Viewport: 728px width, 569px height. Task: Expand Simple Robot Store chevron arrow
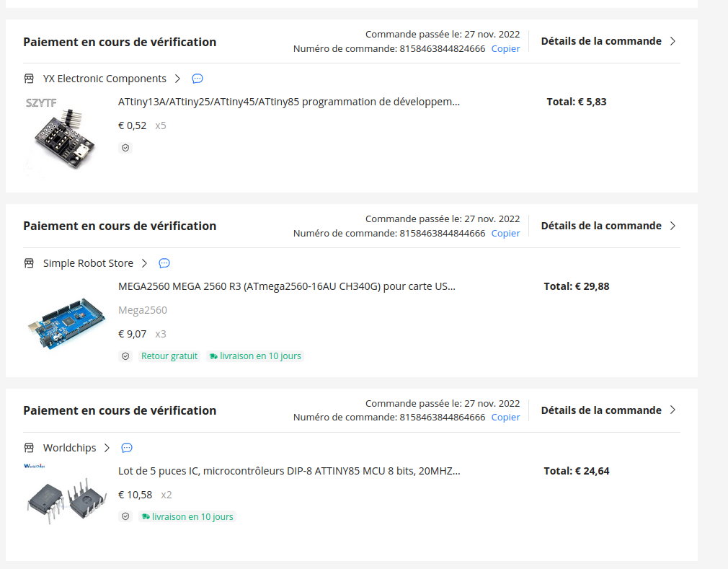144,263
